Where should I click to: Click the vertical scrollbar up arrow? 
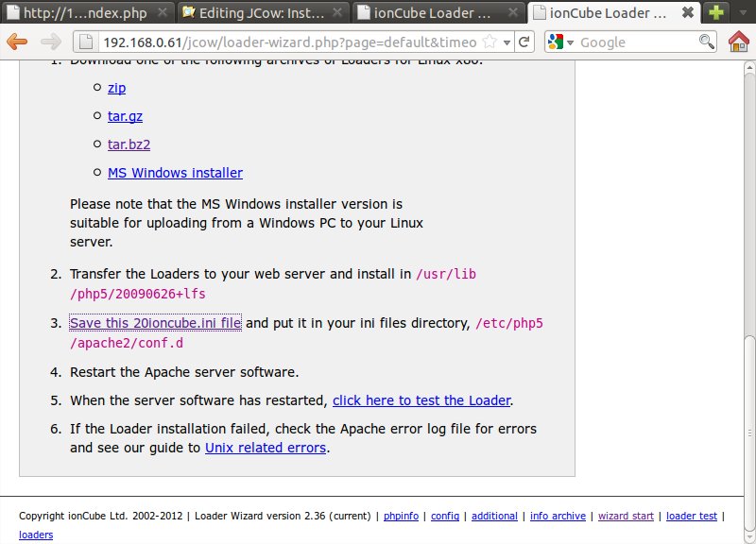click(749, 67)
